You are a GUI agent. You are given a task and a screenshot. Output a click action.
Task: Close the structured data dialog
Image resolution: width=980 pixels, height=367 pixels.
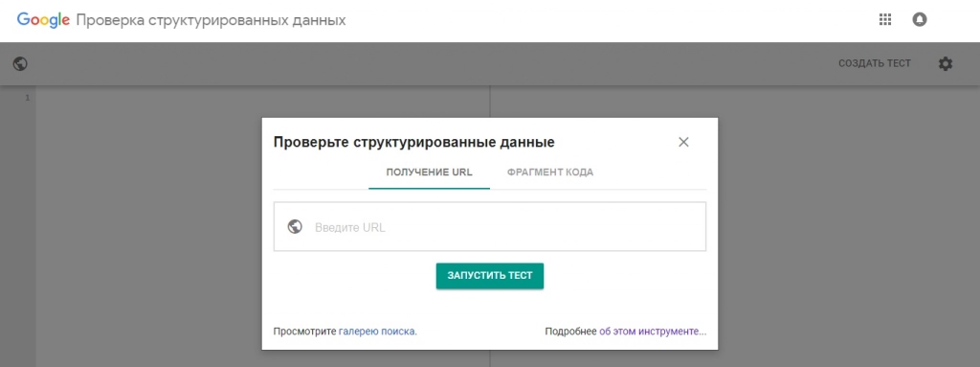tap(683, 142)
